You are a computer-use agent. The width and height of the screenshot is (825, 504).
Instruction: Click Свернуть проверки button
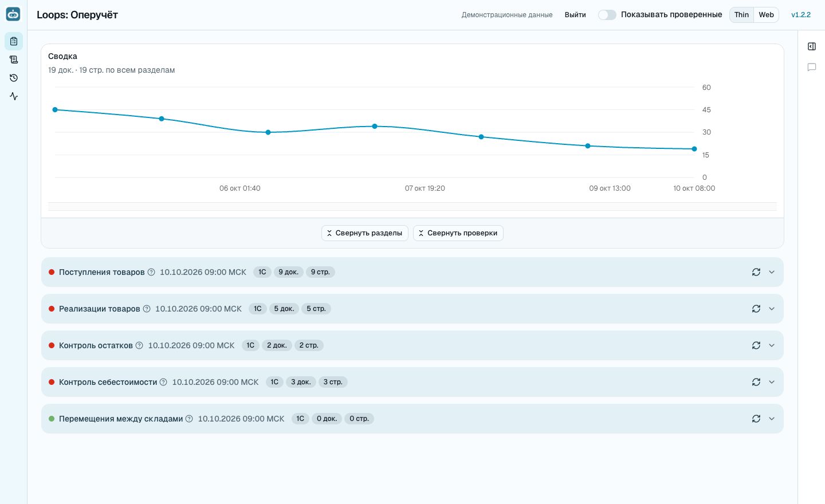[x=458, y=233]
